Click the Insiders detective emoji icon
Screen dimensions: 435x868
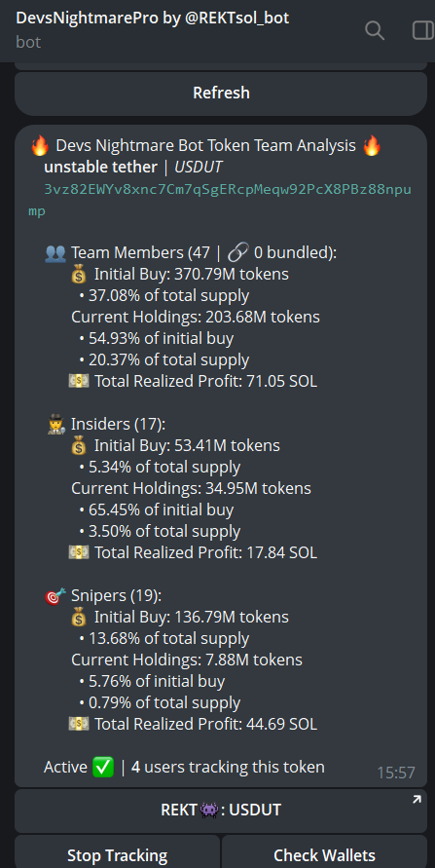(x=57, y=424)
